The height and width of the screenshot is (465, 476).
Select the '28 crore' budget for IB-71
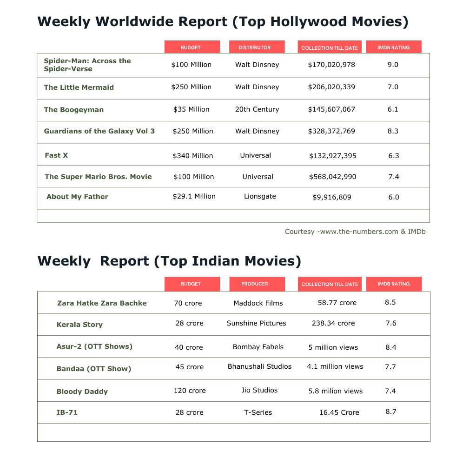tap(190, 412)
